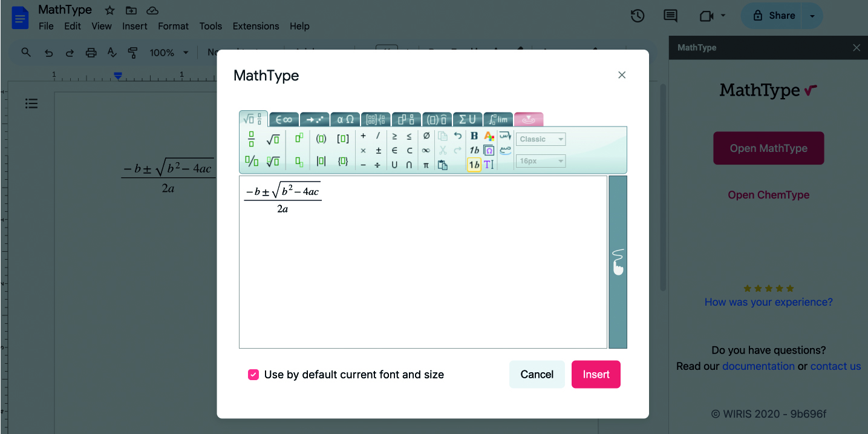Toggle the TI text style mode
This screenshot has height=434, width=868.
tap(489, 164)
